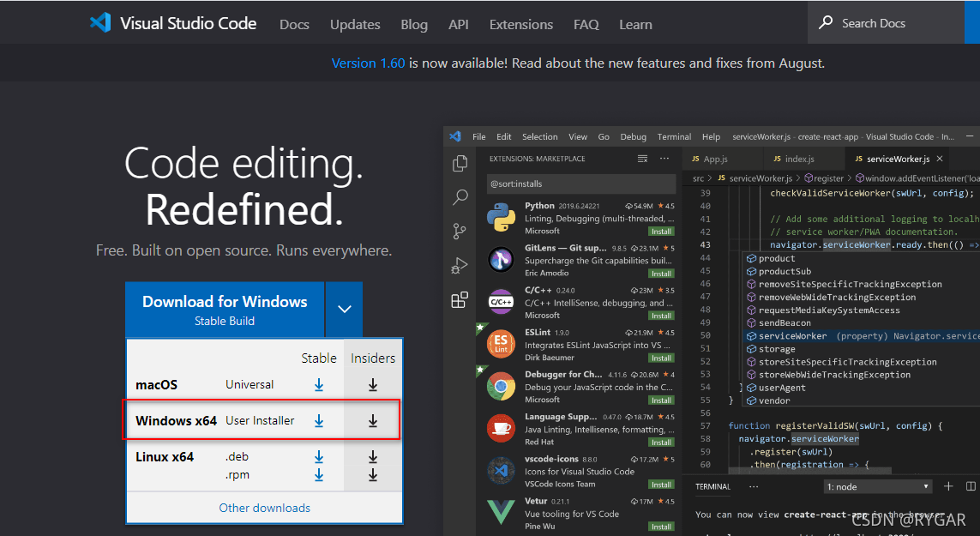
Task: Download Linux x64 .deb stable package
Action: click(319, 457)
